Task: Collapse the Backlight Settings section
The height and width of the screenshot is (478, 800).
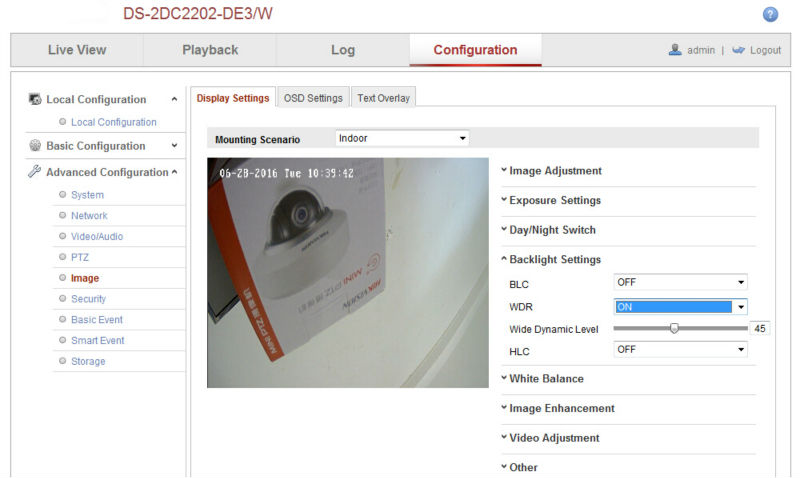Action: (555, 259)
